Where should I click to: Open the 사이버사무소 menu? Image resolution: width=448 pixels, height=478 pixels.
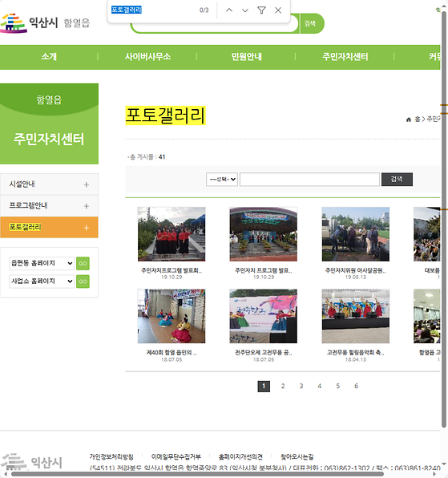click(147, 57)
